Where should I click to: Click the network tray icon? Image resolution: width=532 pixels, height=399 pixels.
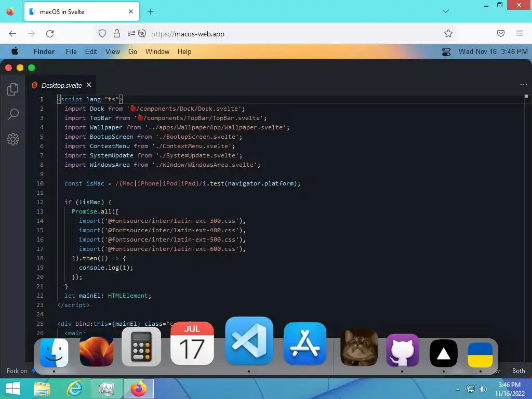pyautogui.click(x=471, y=389)
